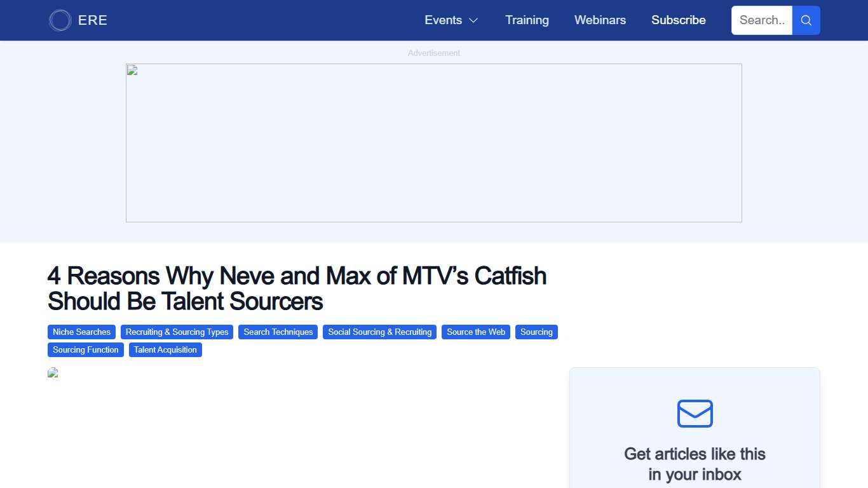
Task: Open the Events chevron arrow
Action: pyautogui.click(x=473, y=20)
